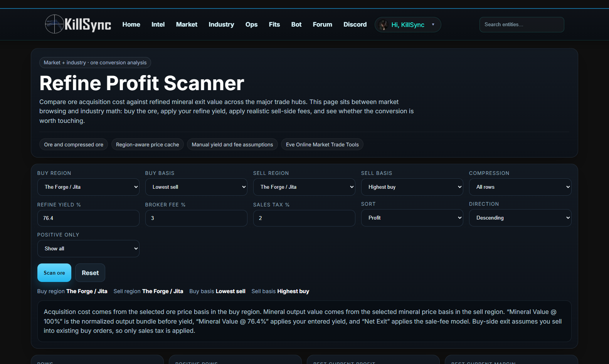This screenshot has width=609, height=364.
Task: Navigate to the Intel page
Action: pyautogui.click(x=158, y=24)
